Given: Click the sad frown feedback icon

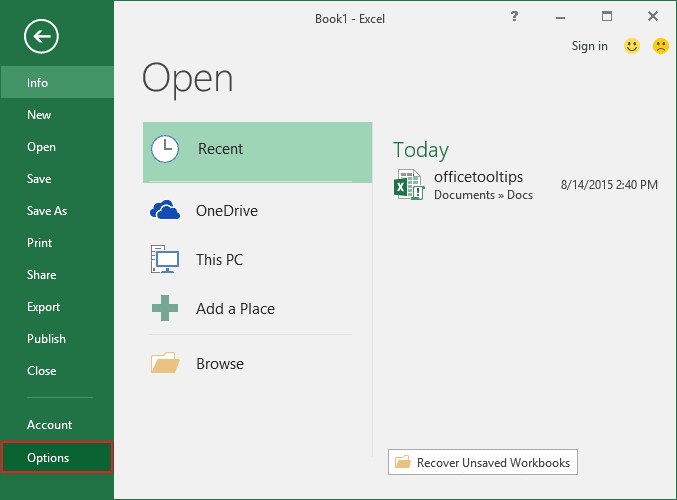Looking at the screenshot, I should (x=660, y=46).
